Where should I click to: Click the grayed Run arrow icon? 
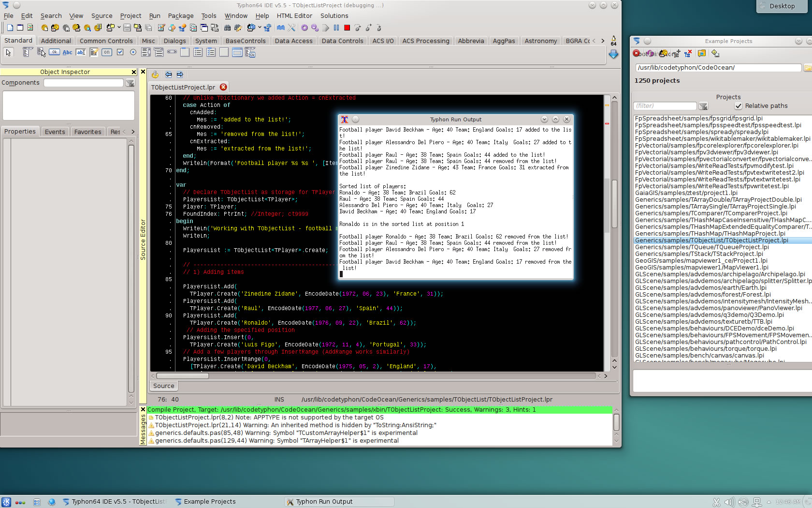pyautogui.click(x=325, y=28)
